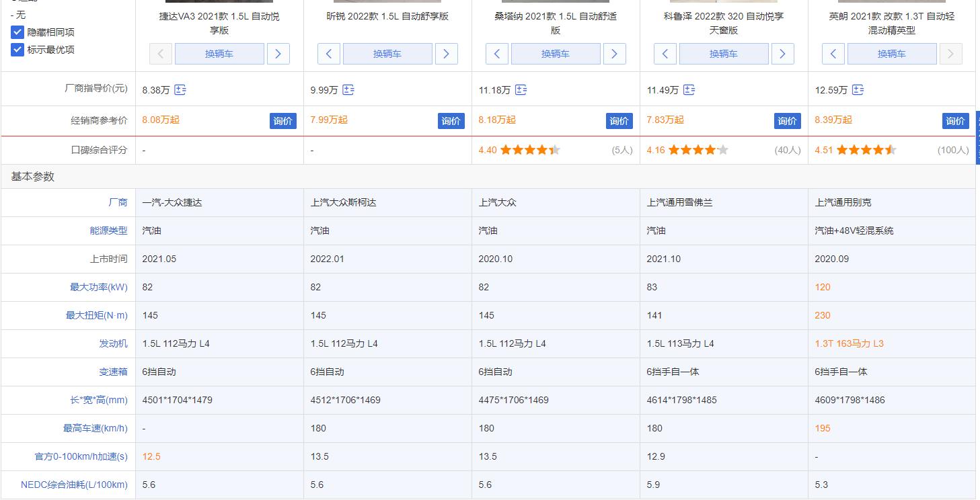Click star rating for 桑塔纳 4.40
This screenshot has width=980, height=500.
click(530, 150)
